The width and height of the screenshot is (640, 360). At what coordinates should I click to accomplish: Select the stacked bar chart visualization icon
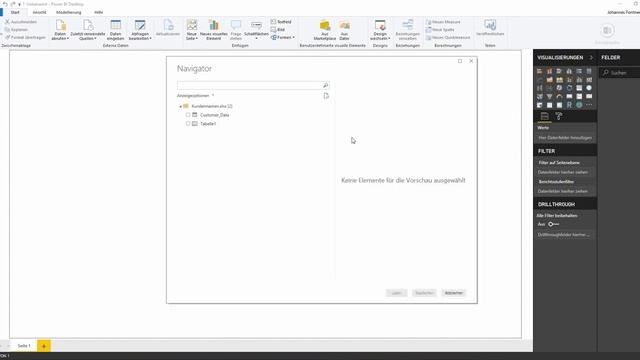(540, 71)
